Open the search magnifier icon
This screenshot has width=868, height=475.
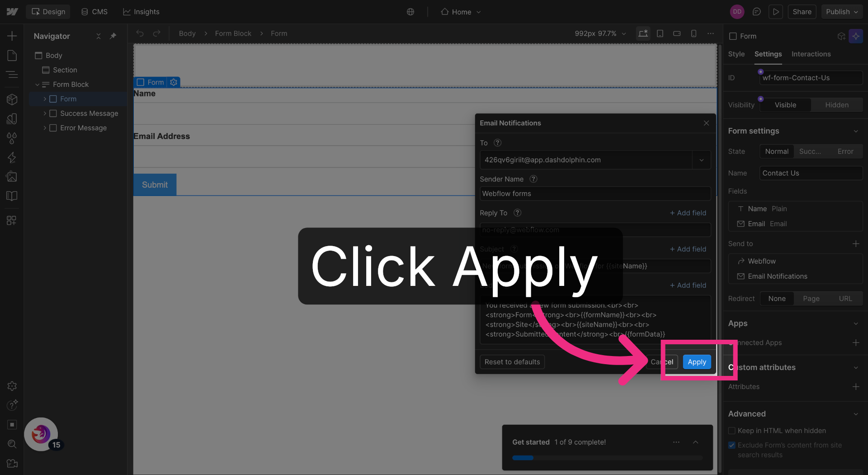(12, 444)
